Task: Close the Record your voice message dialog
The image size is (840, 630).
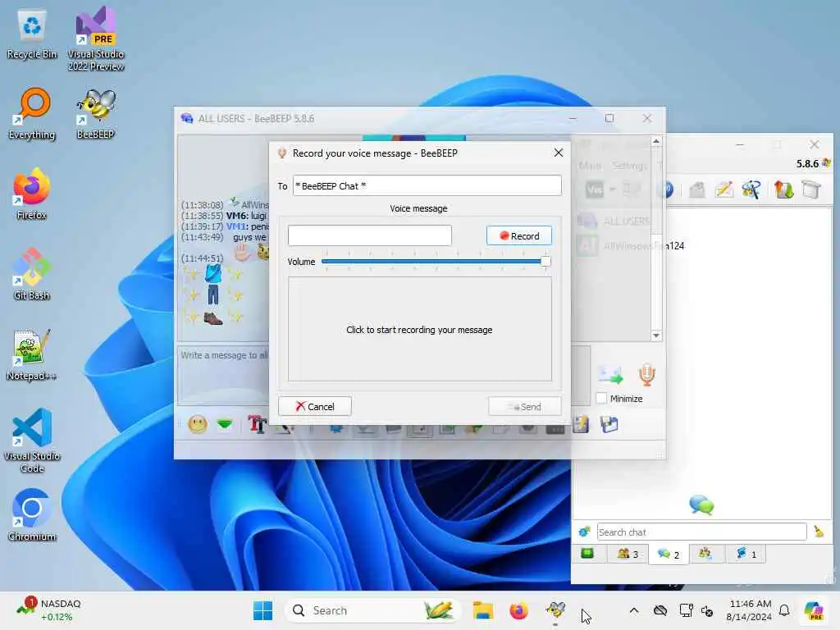Action: pos(558,153)
